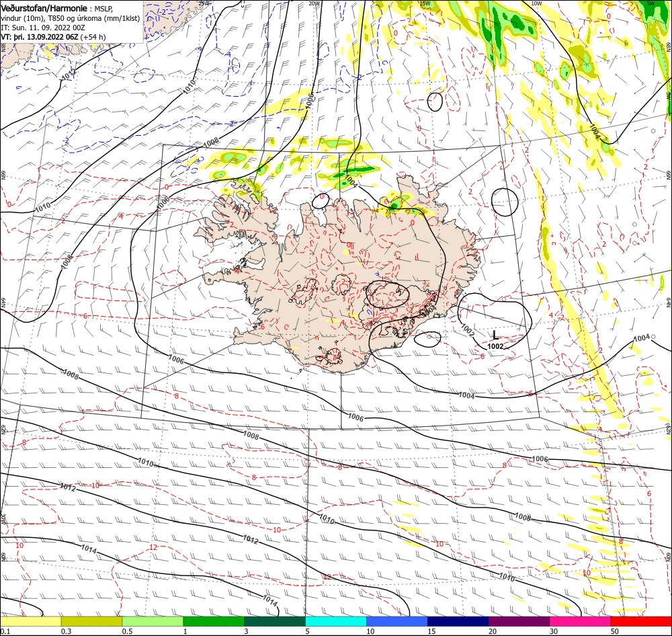Image resolution: width=672 pixels, height=636 pixels.
Task: Select the pink 30–50 legend swatch
Action: click(x=580, y=621)
